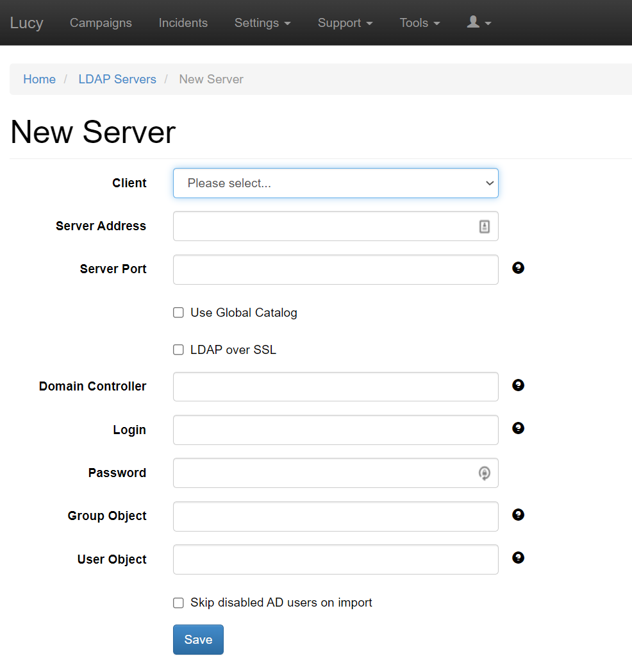
Task: Click into the Server Port field
Action: tap(335, 269)
